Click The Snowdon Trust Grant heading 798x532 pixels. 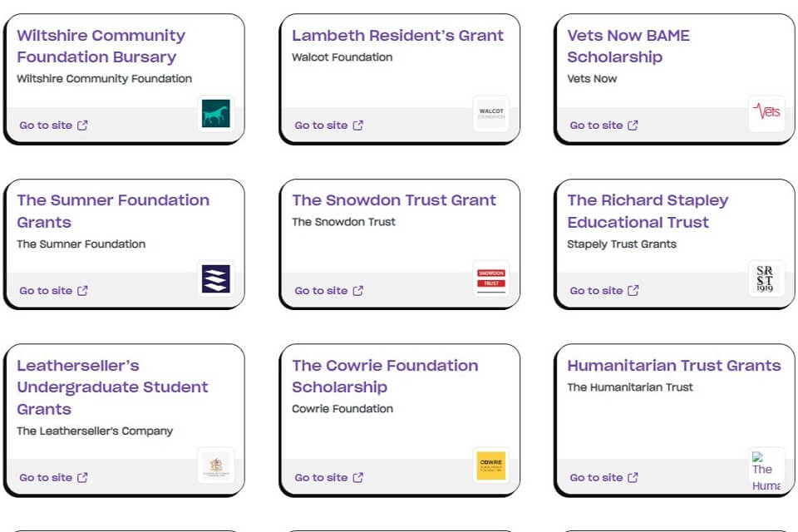pos(394,200)
